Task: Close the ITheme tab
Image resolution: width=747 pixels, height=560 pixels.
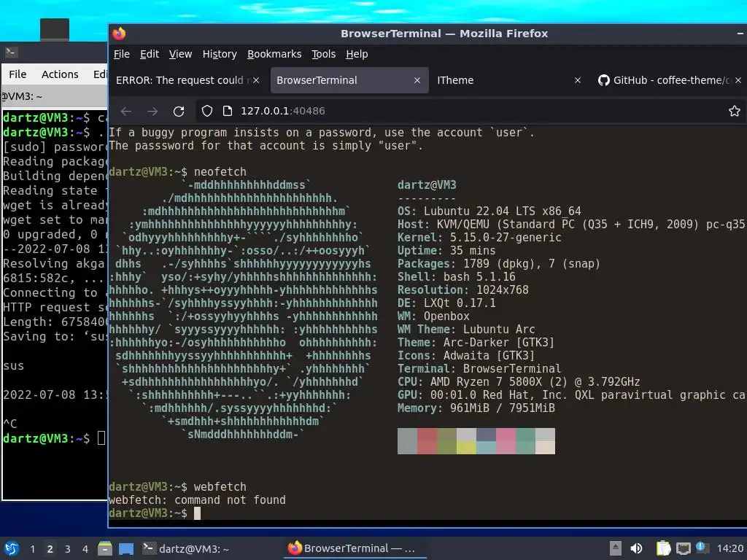Action: 578,80
